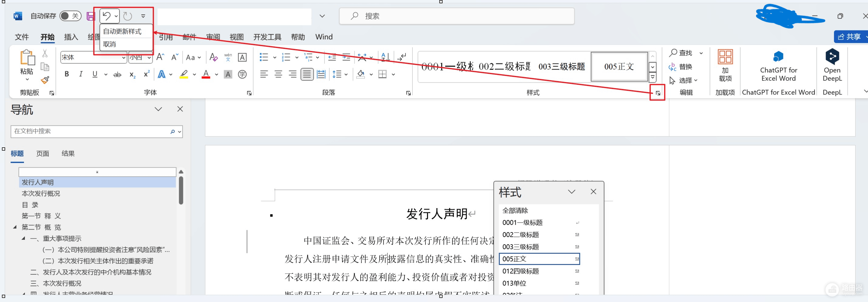Toggle Strikethrough formatting
Image resolution: width=868 pixels, height=302 pixels.
[117, 74]
